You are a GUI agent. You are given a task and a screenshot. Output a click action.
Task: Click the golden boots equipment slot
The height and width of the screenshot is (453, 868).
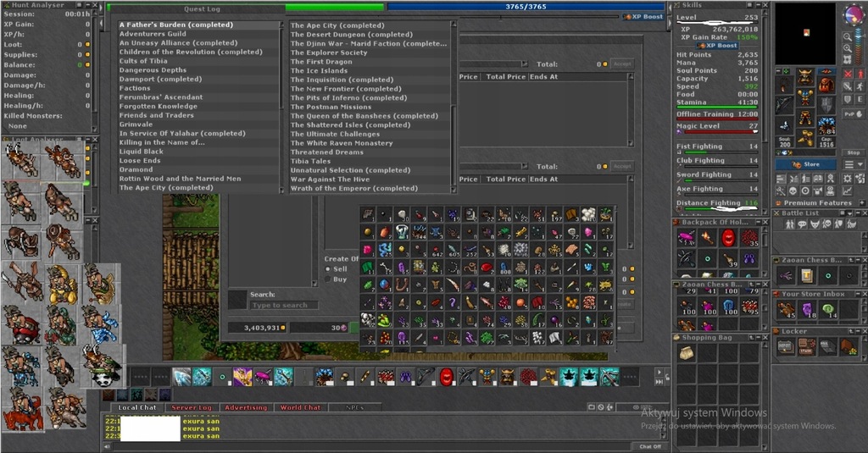[805, 138]
